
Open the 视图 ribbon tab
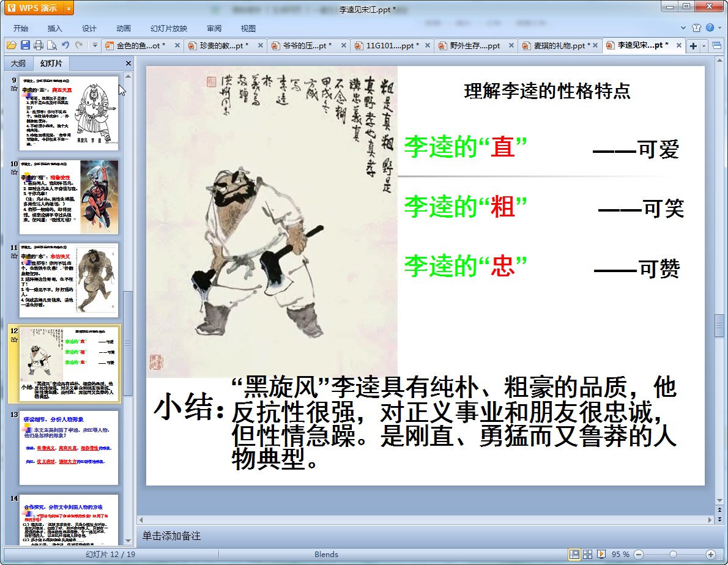click(x=248, y=28)
